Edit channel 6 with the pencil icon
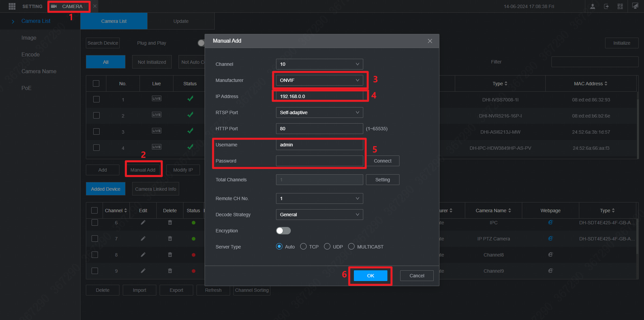This screenshot has width=644, height=320. tap(143, 222)
